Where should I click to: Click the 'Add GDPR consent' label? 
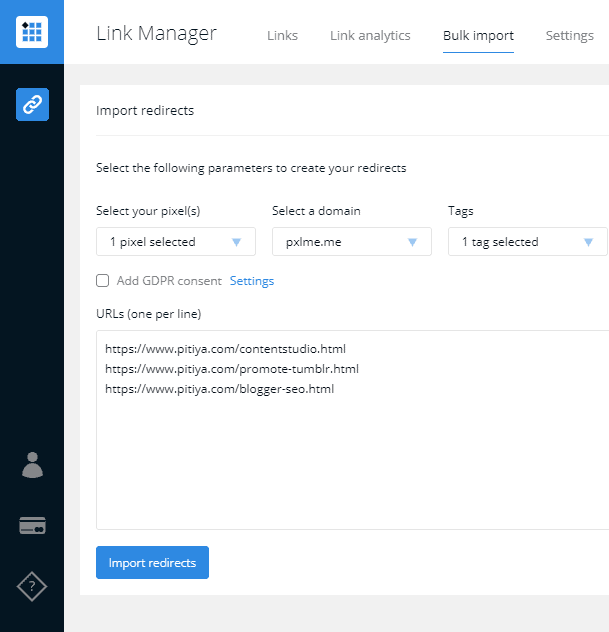tap(169, 281)
